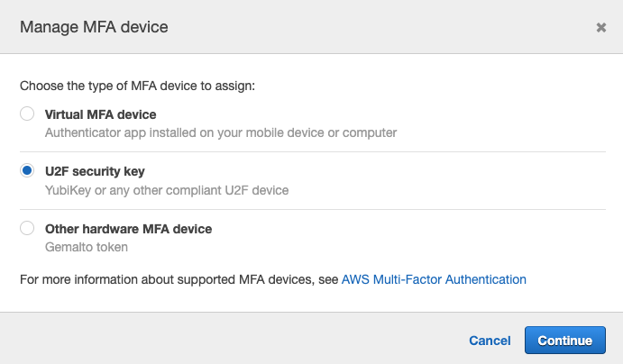Click the "U2F security key" bold label
Viewport: 623px width, 364px height.
(95, 171)
